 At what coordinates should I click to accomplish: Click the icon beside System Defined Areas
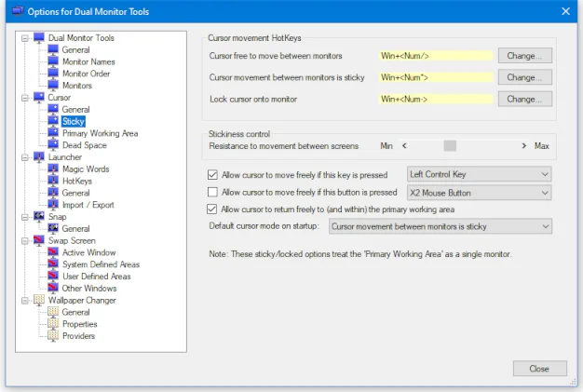pos(53,264)
